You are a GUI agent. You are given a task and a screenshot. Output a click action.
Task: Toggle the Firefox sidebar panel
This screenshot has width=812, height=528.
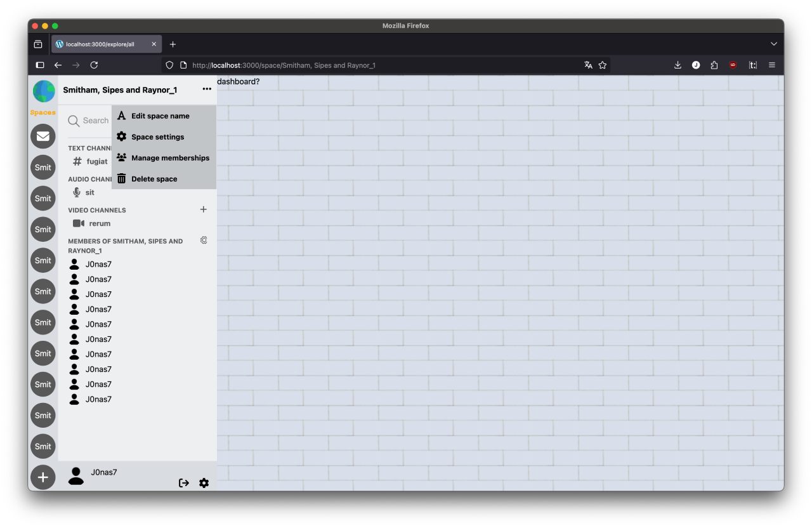[40, 65]
